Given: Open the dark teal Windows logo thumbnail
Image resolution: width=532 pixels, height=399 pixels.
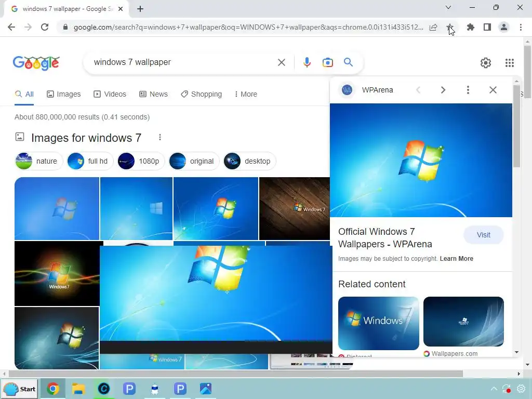Looking at the screenshot, I should [57, 338].
